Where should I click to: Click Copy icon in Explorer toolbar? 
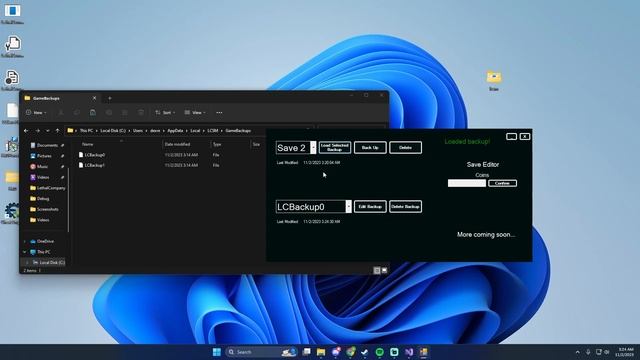pos(76,113)
